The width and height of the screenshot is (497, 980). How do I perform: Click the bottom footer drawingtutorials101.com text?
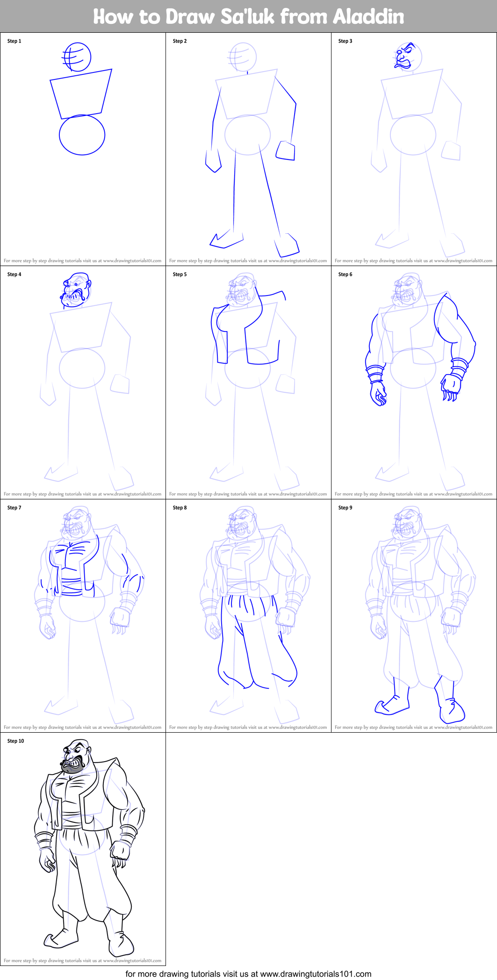coord(248,973)
